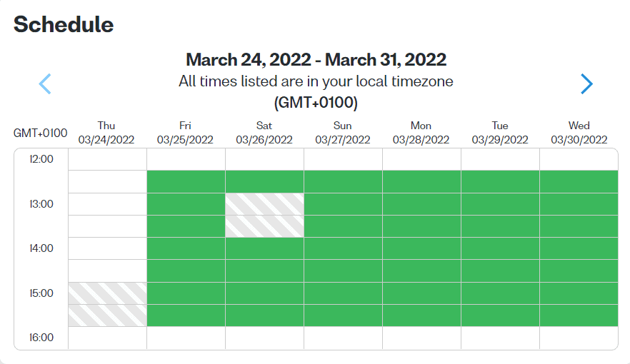Select the Saturday 03/26/2022 14:30 green slot
The height and width of the screenshot is (364, 630).
click(x=264, y=271)
